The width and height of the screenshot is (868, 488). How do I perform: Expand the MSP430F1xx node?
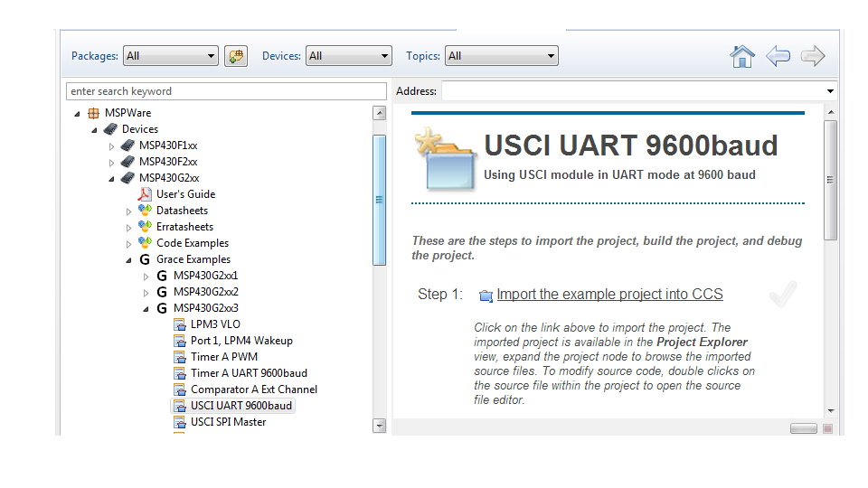pos(111,146)
